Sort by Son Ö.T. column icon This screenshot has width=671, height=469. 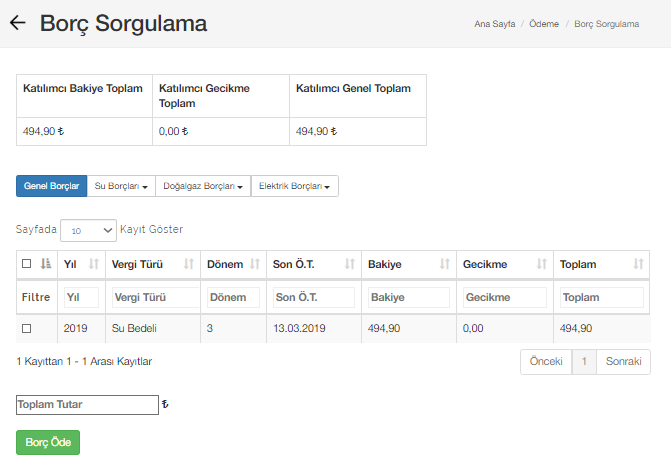pos(350,265)
